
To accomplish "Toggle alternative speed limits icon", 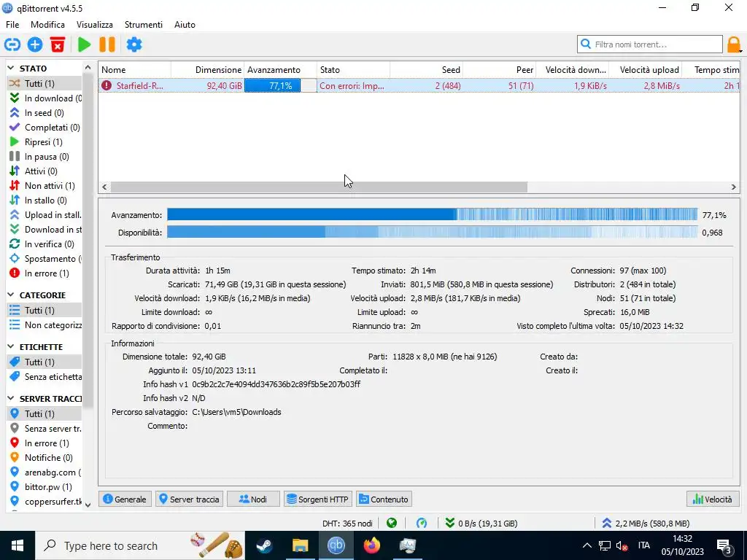I will (422, 524).
